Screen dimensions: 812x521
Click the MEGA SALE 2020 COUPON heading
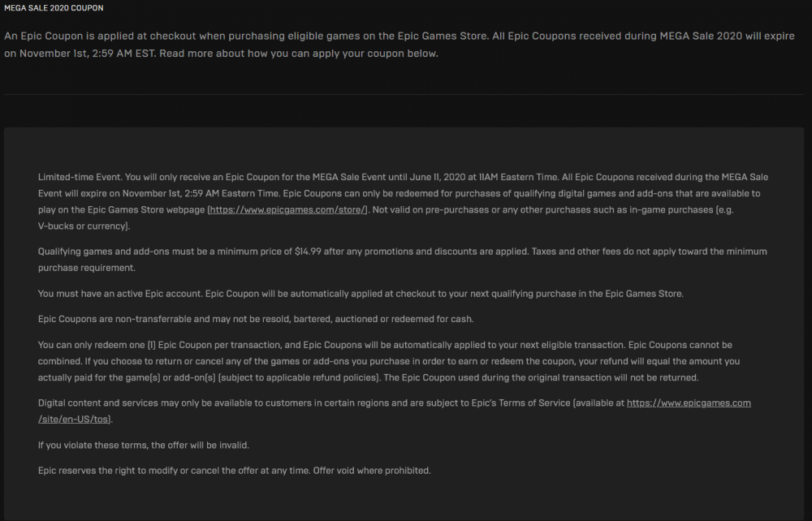(x=54, y=8)
